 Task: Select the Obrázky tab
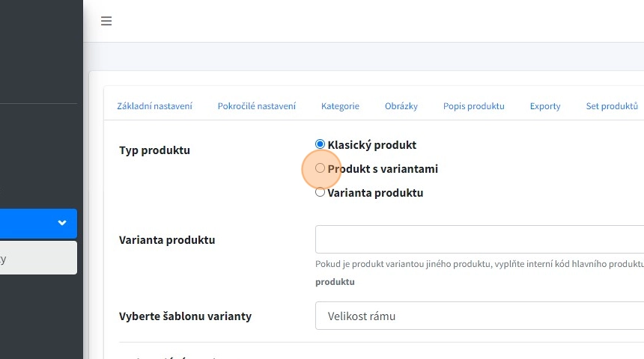coord(401,106)
